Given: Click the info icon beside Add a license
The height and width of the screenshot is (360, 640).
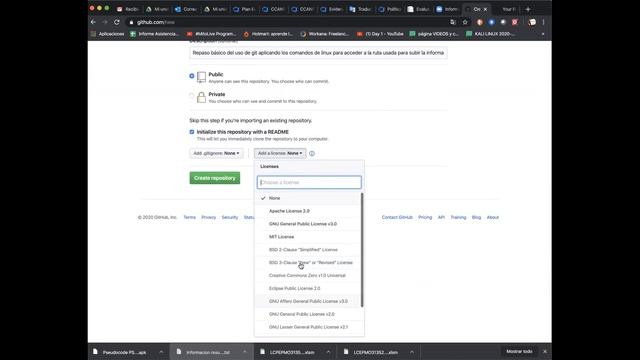Looking at the screenshot, I should click(312, 153).
